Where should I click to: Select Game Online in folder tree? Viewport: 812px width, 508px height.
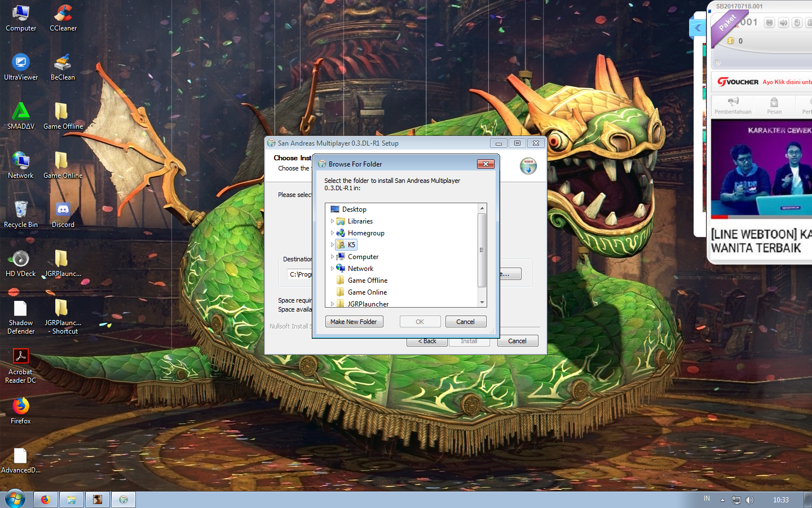(x=361, y=292)
